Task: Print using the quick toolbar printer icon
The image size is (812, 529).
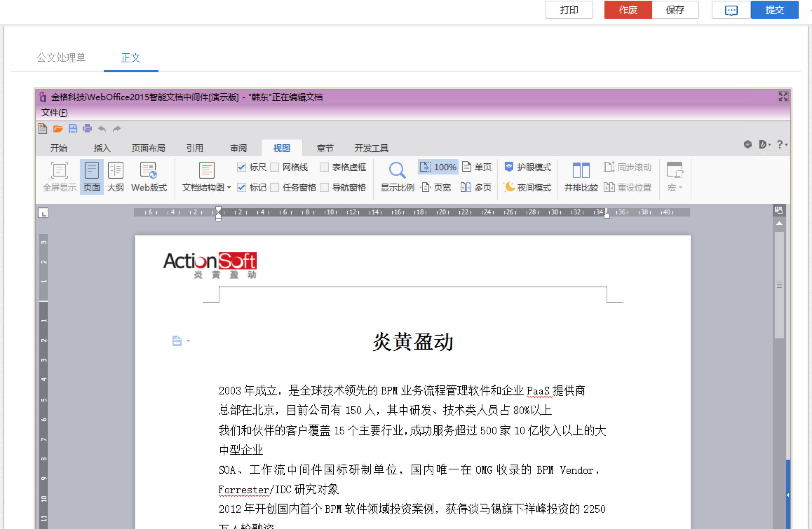Action: [87, 129]
